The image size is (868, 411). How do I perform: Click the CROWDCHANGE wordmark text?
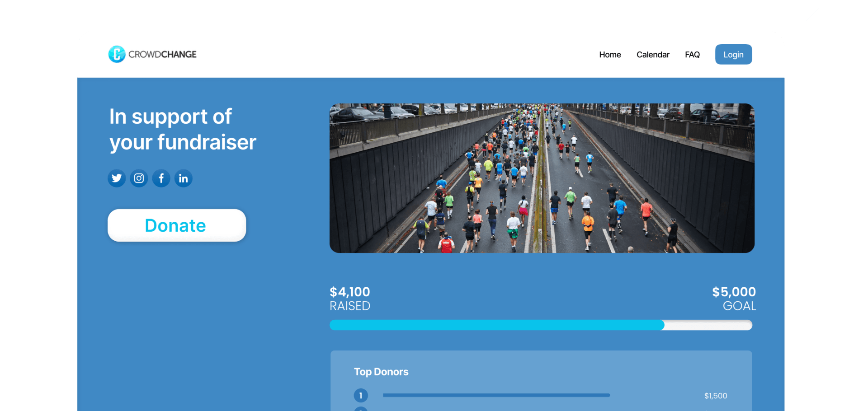pos(162,54)
